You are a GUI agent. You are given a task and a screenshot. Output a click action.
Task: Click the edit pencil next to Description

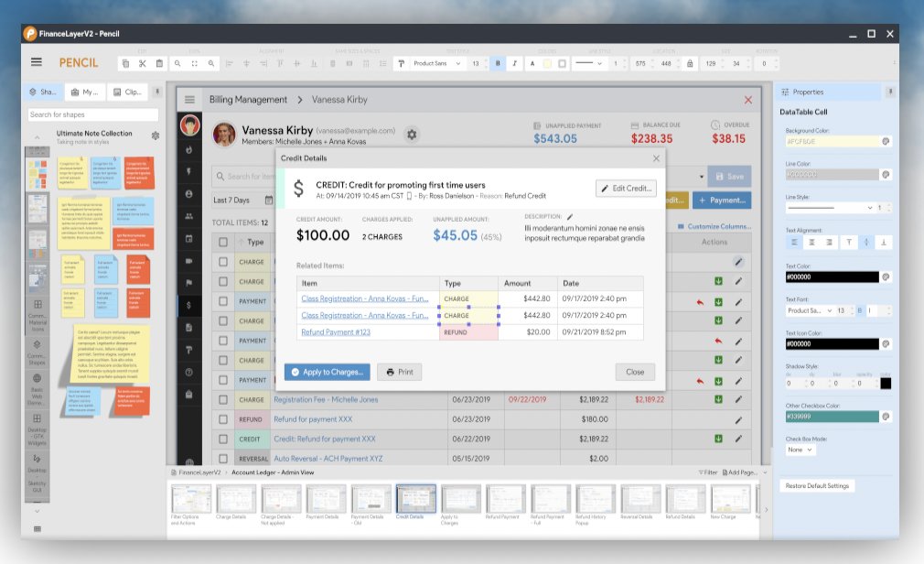pyautogui.click(x=570, y=216)
